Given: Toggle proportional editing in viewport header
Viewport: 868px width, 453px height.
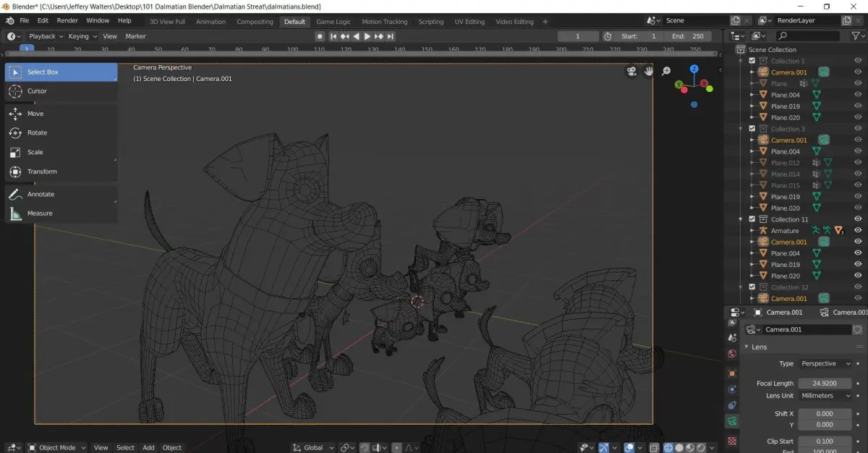Looking at the screenshot, I should point(397,447).
